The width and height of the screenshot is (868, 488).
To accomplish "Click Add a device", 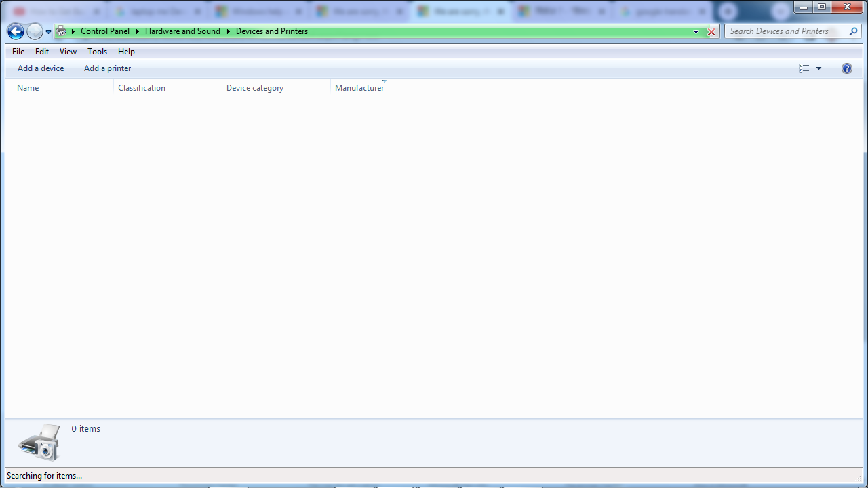I will coord(40,68).
